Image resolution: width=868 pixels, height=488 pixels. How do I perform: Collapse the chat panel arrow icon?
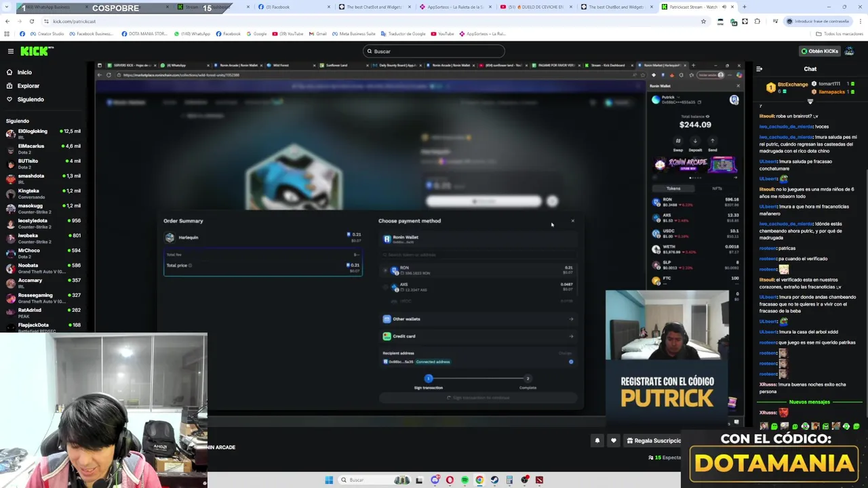click(759, 68)
